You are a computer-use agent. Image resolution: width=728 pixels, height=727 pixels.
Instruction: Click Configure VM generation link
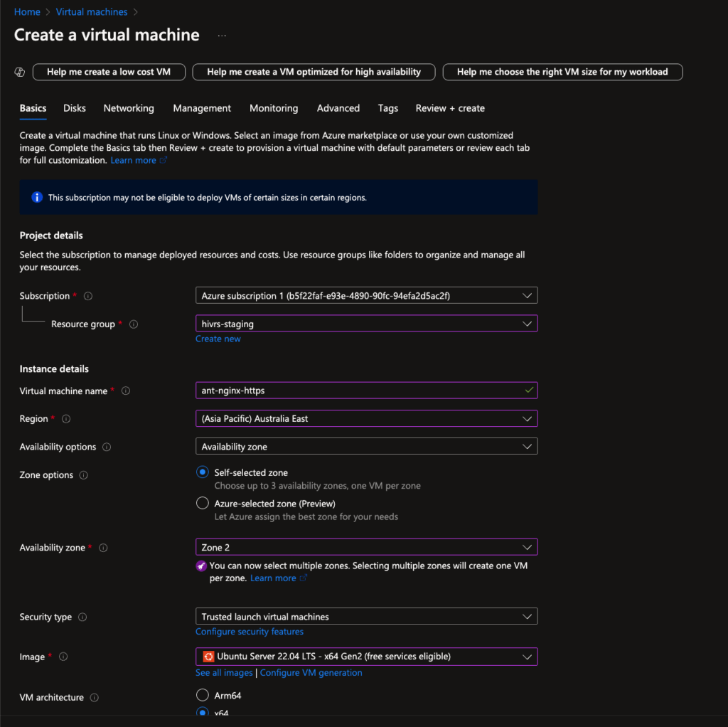coord(311,673)
